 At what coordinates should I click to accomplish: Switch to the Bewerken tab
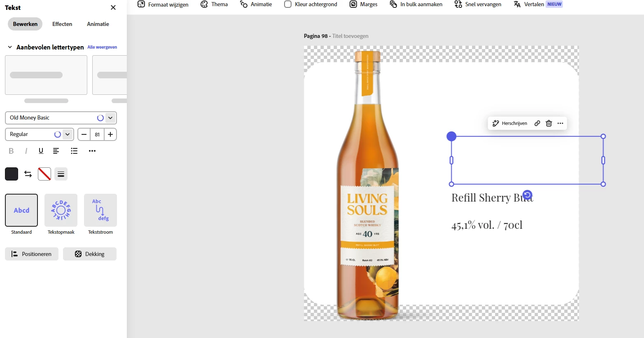tap(25, 24)
